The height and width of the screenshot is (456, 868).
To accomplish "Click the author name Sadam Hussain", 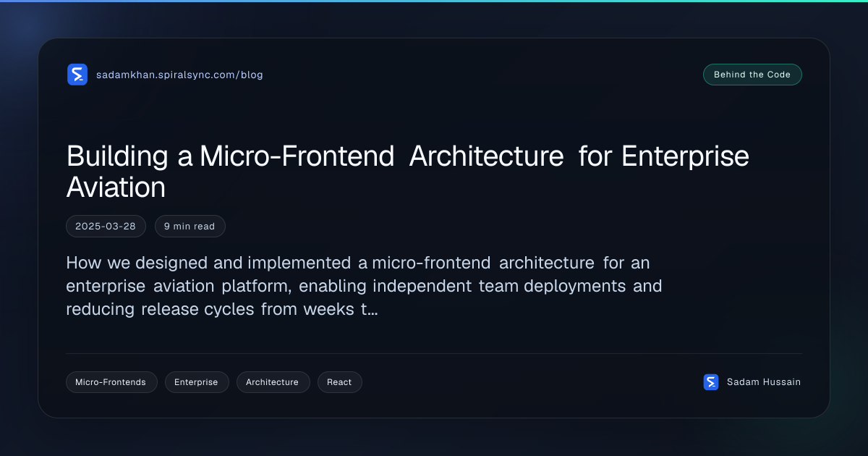I will click(x=764, y=382).
